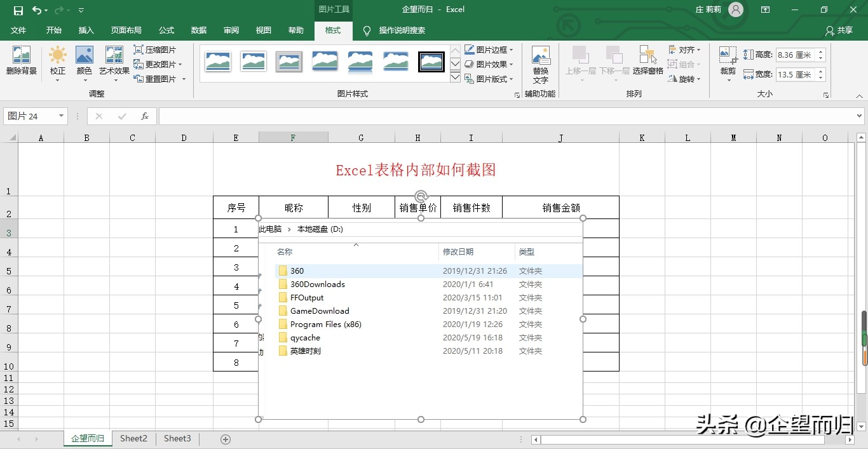Screen dimensions: 868x449
Task: Click the 序号 header cell
Action: pyautogui.click(x=236, y=208)
